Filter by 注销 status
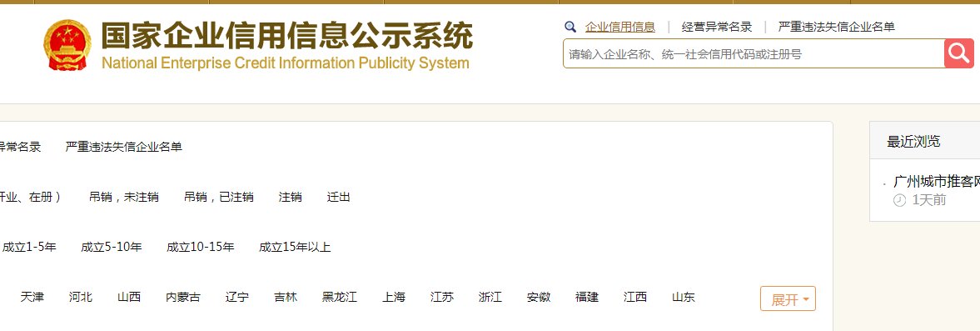 coord(291,197)
